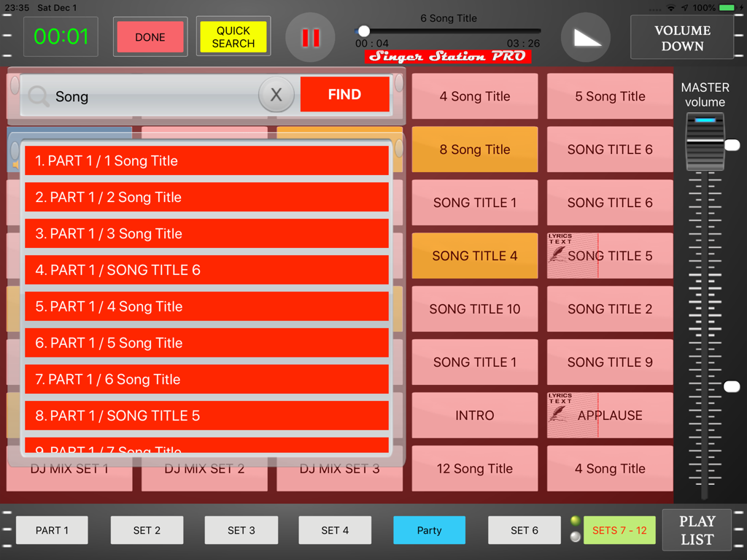This screenshot has width=747, height=560.
Task: Clear the search field with the X icon
Action: point(276,95)
